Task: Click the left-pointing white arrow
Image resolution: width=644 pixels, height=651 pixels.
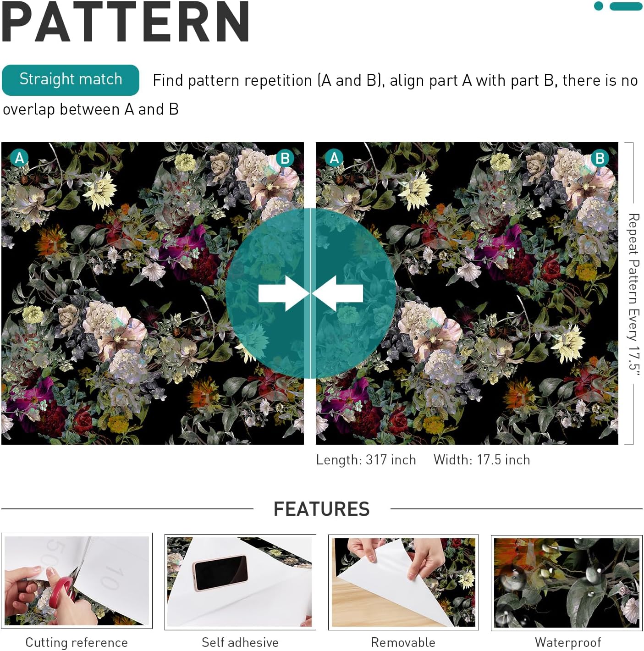Action: 338,293
